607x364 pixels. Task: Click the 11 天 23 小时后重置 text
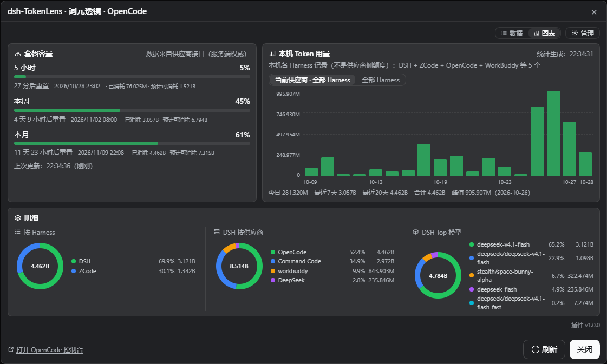click(x=43, y=153)
